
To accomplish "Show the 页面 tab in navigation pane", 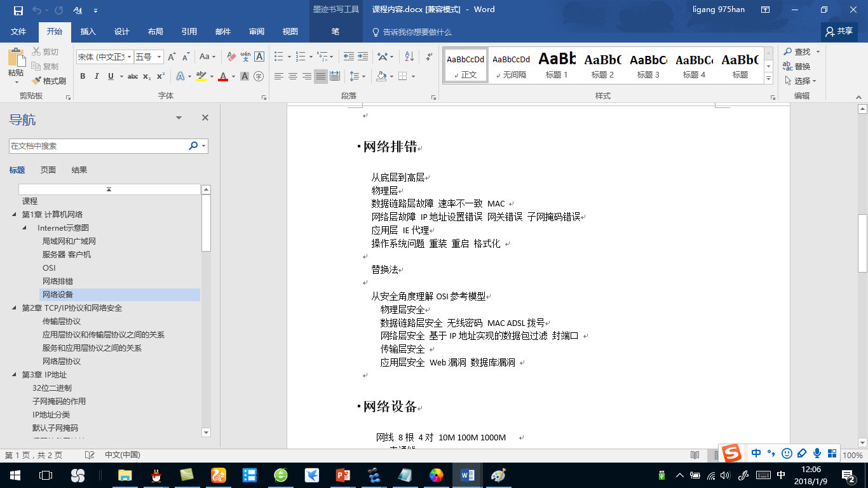I will (48, 170).
